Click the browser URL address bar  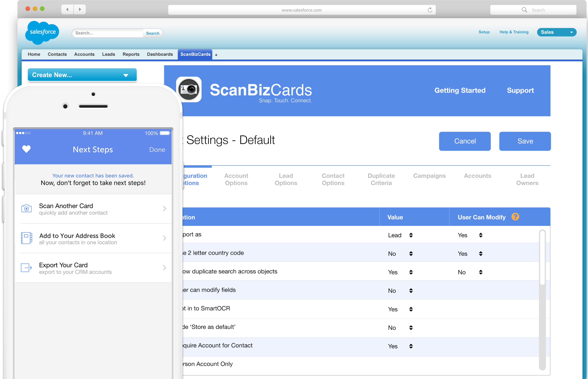[x=302, y=10]
